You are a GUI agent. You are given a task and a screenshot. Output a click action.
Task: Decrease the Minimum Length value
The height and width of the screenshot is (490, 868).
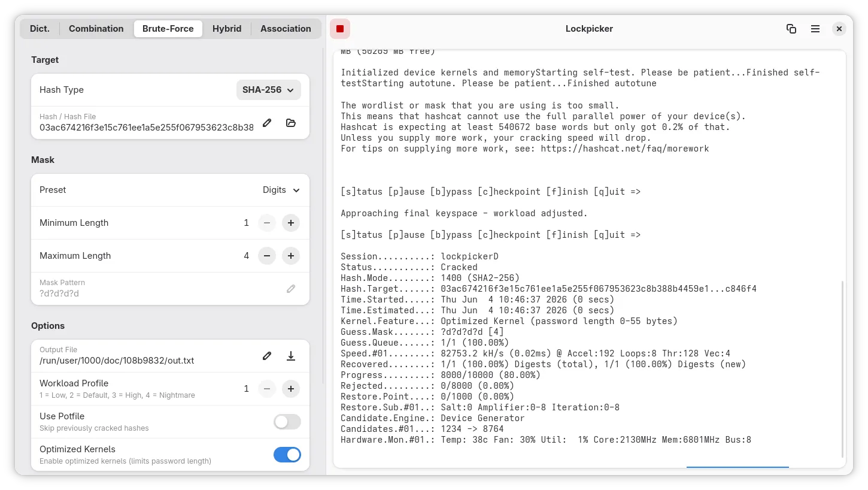pos(267,223)
